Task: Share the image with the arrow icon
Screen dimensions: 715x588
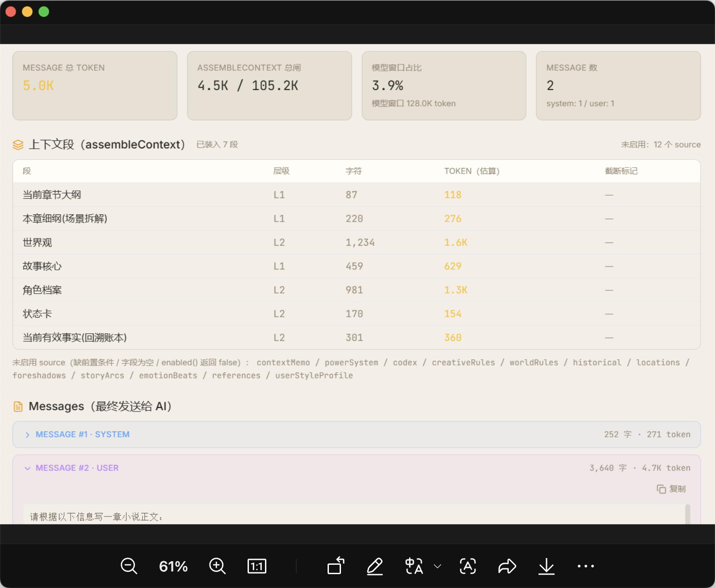Action: [x=507, y=566]
